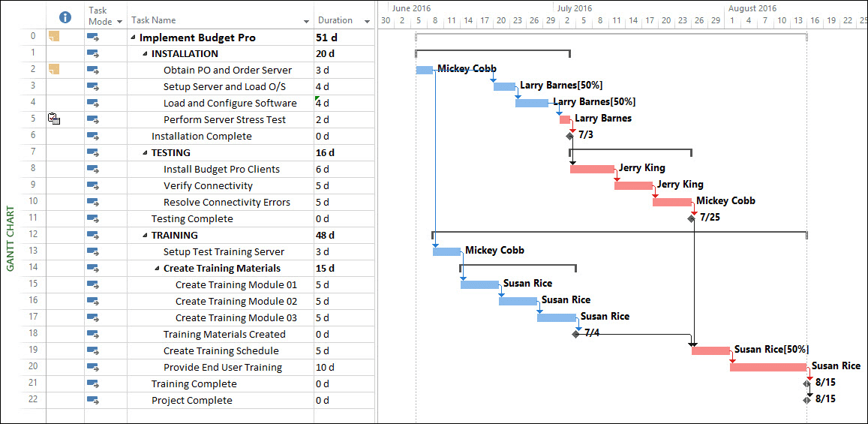Click the task mode icon for Load and Configure Software
This screenshot has height=424, width=868.
pyautogui.click(x=92, y=104)
